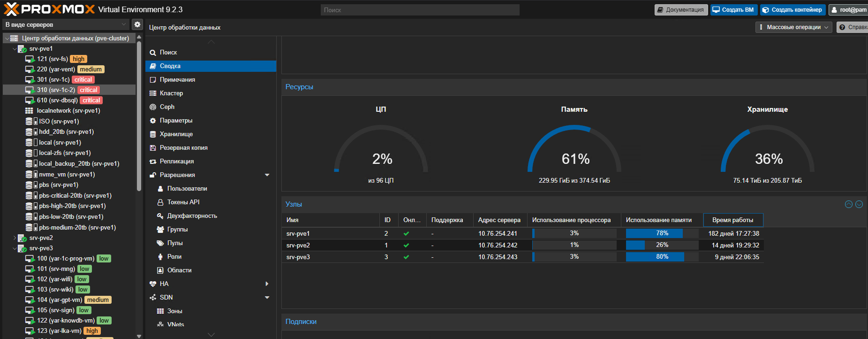Screen dimensions: 868x339
Task: Open the Массовые операции menu button
Action: pos(794,27)
